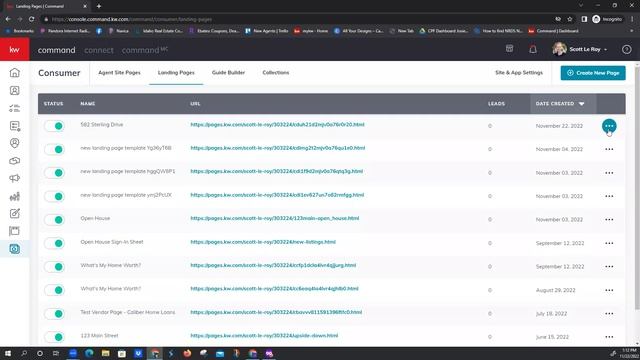
Task: Open the help question mark icon
Action: pyautogui.click(x=627, y=49)
